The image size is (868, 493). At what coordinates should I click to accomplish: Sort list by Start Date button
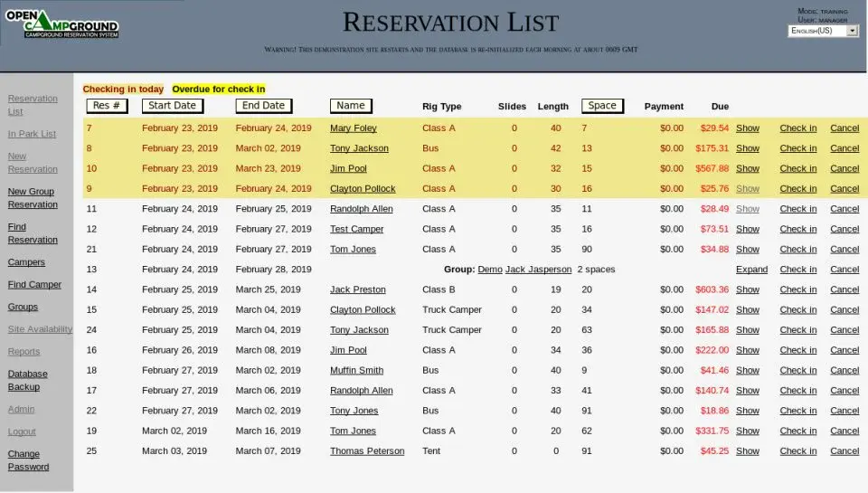(x=172, y=106)
